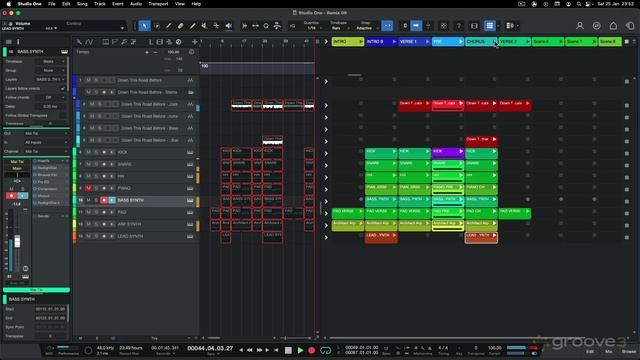Select the Paint tool
The height and width of the screenshot is (360, 640).
coord(192,26)
